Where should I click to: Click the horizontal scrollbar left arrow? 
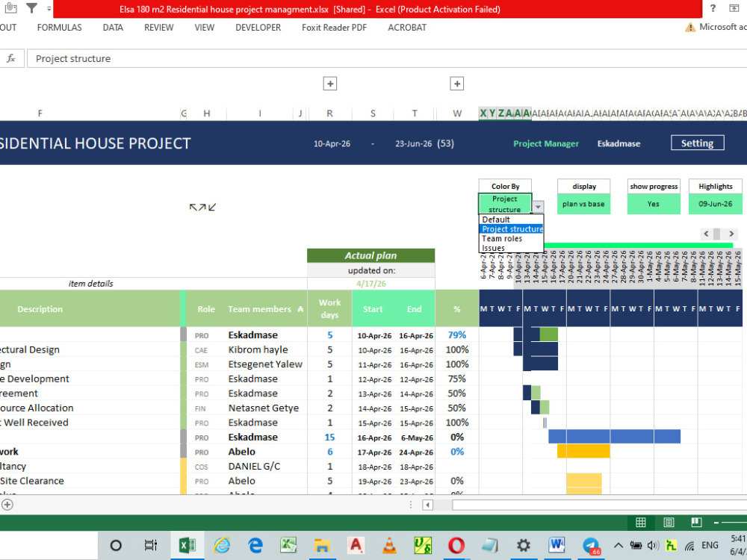pyautogui.click(x=427, y=505)
